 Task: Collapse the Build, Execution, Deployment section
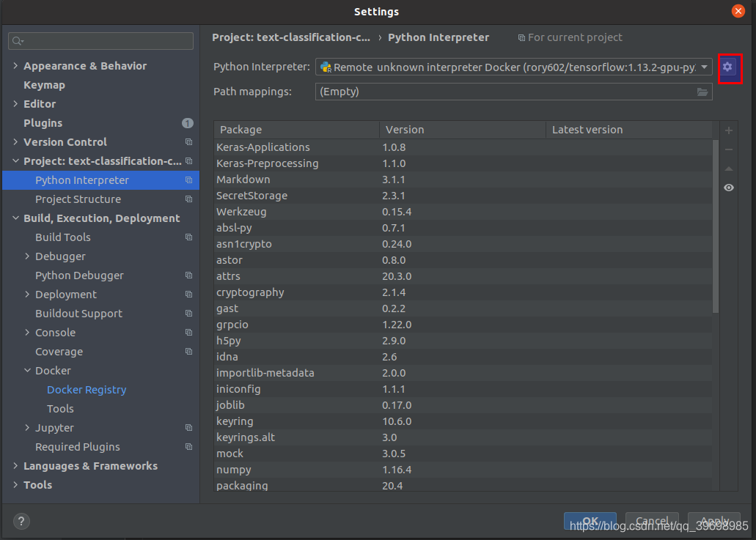tap(16, 218)
